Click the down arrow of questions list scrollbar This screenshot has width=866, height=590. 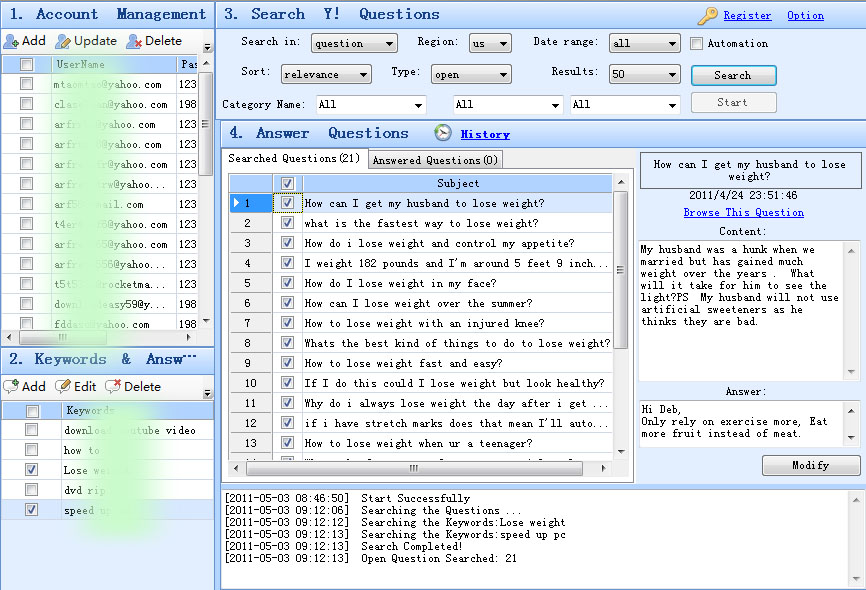click(x=621, y=451)
